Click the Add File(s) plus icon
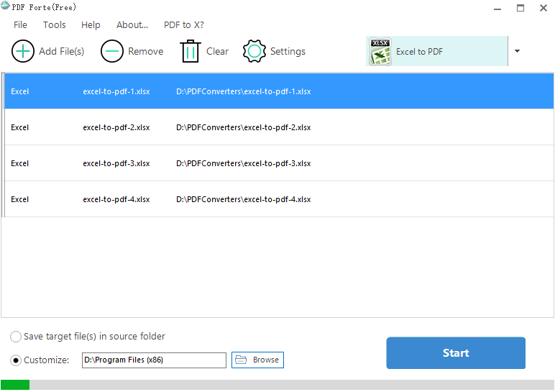 (x=23, y=51)
